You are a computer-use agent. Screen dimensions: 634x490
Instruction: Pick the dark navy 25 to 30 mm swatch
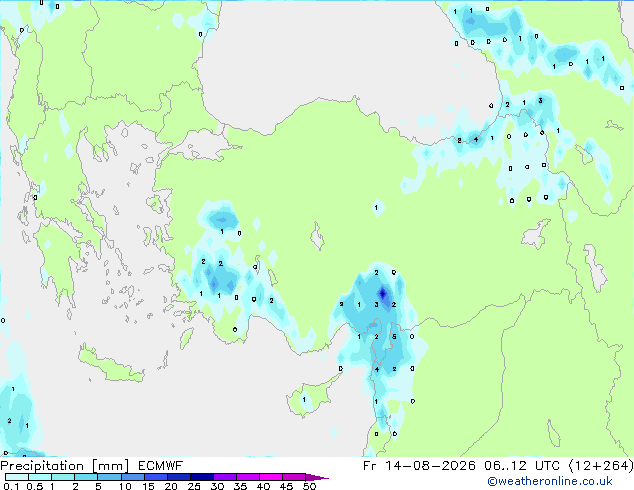202,477
